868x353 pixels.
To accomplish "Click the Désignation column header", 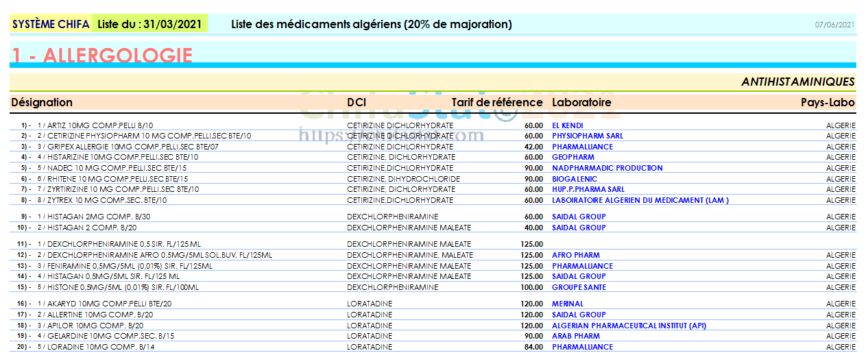I will click(x=42, y=102).
